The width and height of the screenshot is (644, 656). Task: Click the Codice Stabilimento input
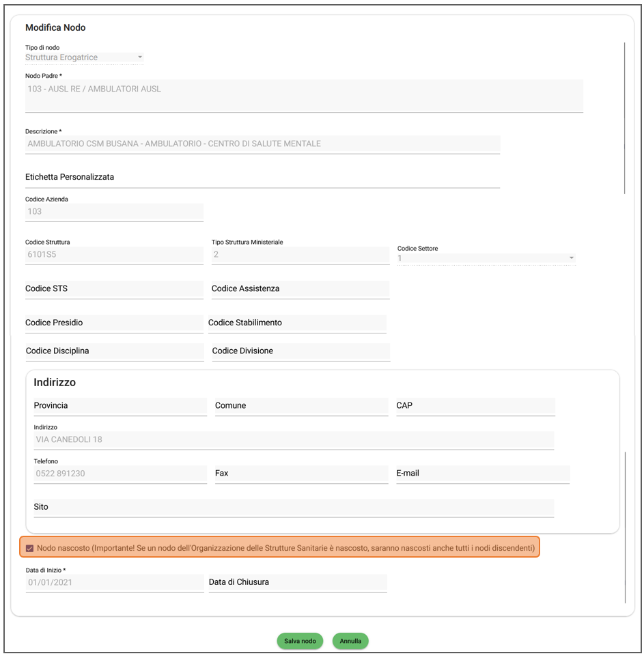(x=296, y=323)
